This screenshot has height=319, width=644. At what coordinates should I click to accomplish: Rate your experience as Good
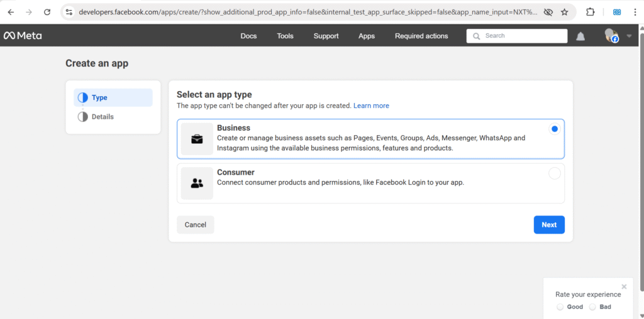point(560,307)
